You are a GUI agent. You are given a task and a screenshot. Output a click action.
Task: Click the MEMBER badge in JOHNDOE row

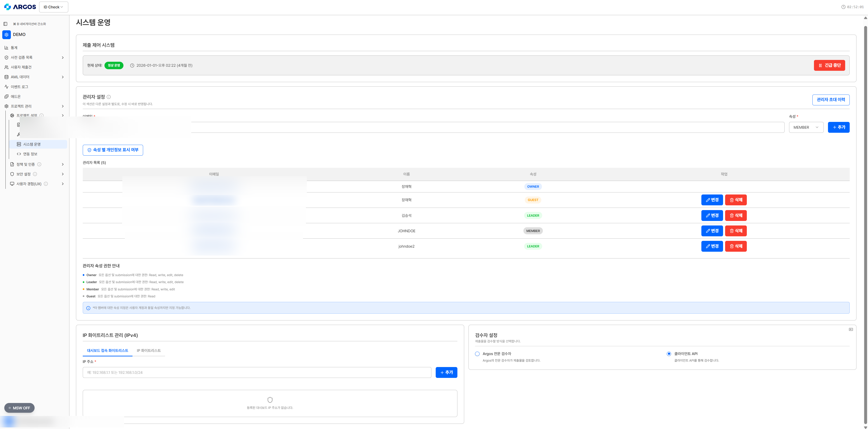click(533, 231)
